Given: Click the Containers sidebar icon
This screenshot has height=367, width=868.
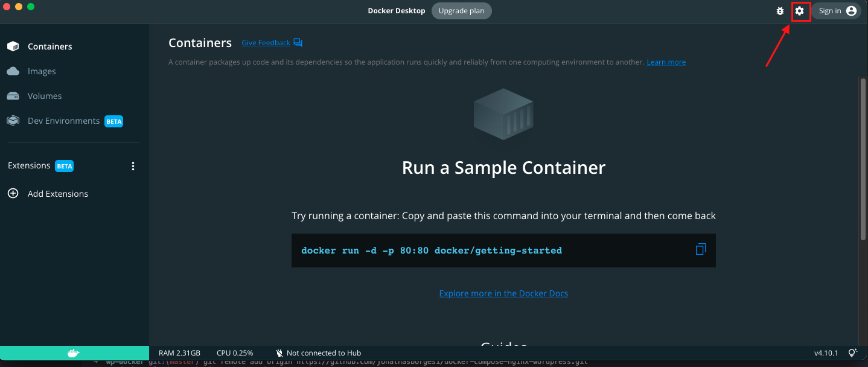Looking at the screenshot, I should (x=13, y=46).
